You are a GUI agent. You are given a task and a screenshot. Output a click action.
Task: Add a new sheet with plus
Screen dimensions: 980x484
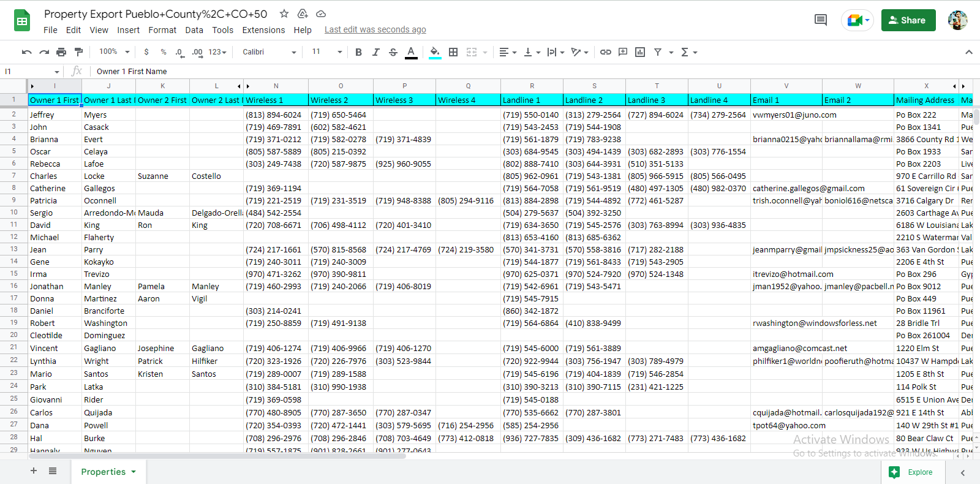tap(34, 471)
